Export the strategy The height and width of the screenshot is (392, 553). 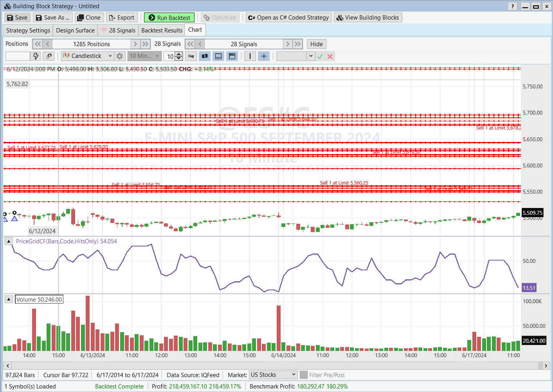122,18
